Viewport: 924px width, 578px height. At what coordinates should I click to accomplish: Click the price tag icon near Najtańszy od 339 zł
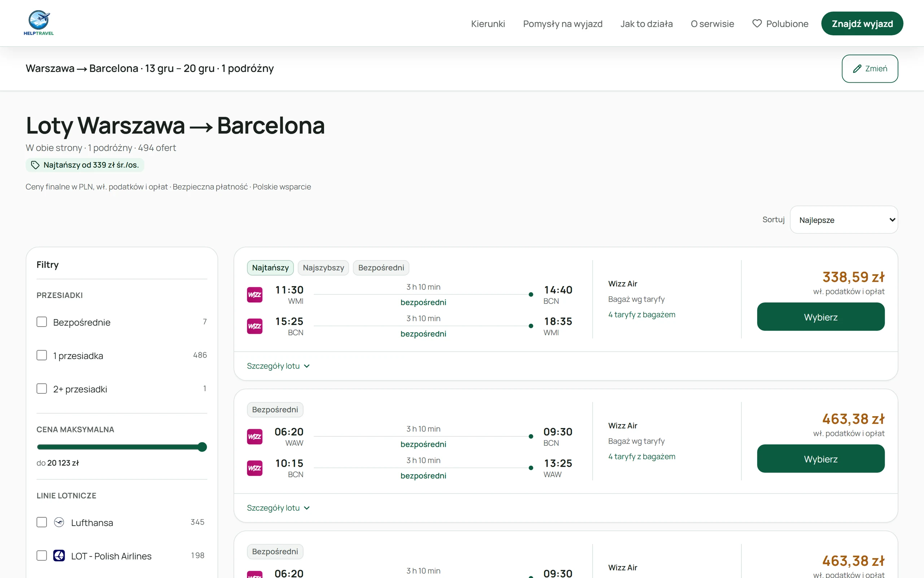[x=35, y=165]
